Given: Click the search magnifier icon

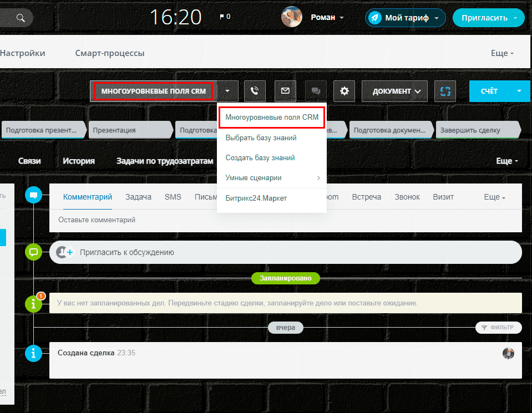Looking at the screenshot, I should pyautogui.click(x=21, y=18).
